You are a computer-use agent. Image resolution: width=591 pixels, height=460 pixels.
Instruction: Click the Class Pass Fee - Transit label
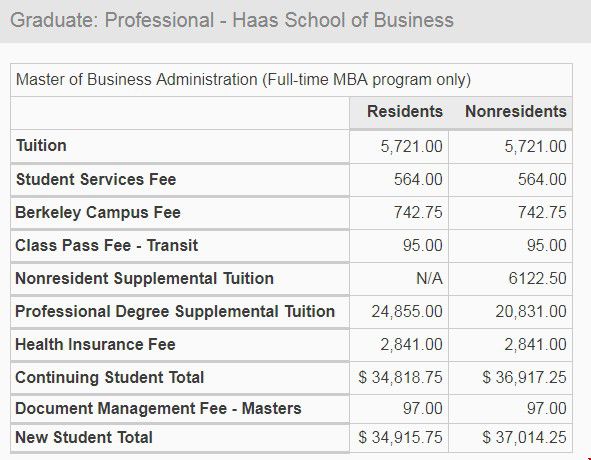click(106, 245)
